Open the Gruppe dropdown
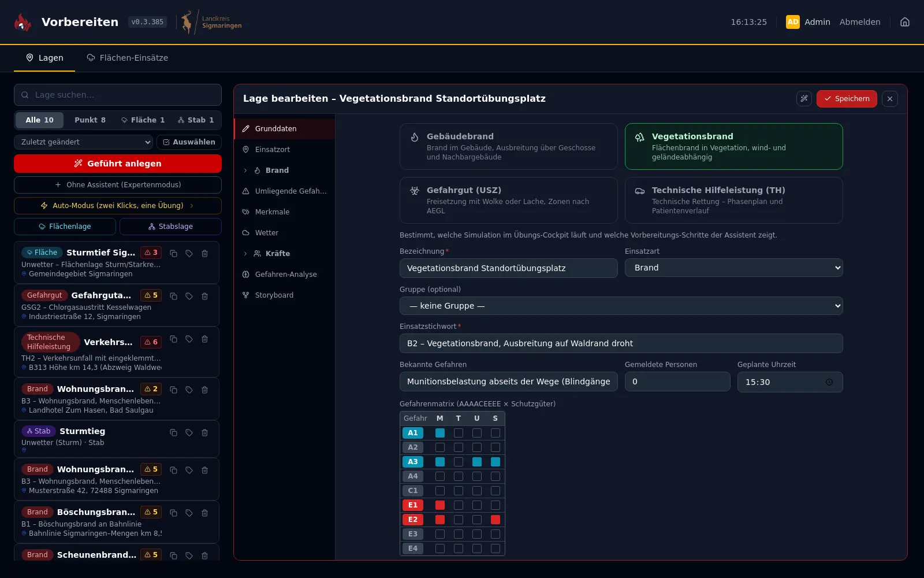This screenshot has height=578, width=924. pyautogui.click(x=621, y=306)
